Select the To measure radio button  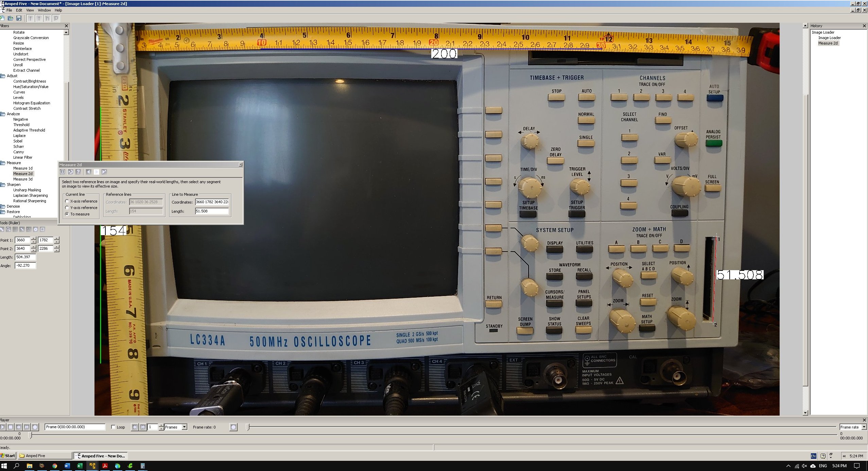click(x=67, y=214)
